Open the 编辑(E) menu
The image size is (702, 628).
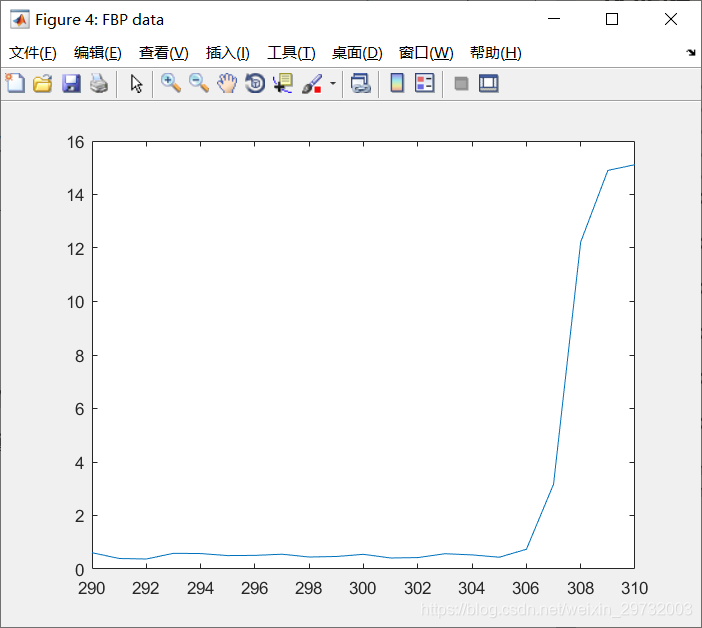[x=98, y=53]
